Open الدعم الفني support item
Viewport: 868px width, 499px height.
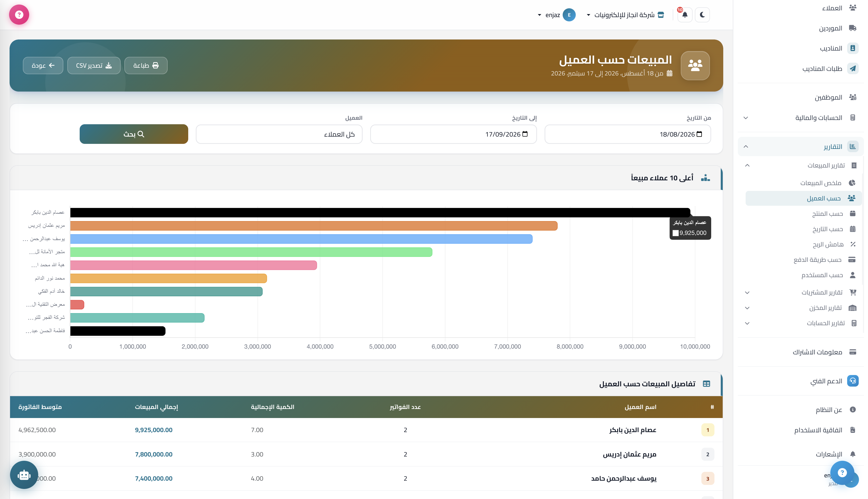pos(800,381)
